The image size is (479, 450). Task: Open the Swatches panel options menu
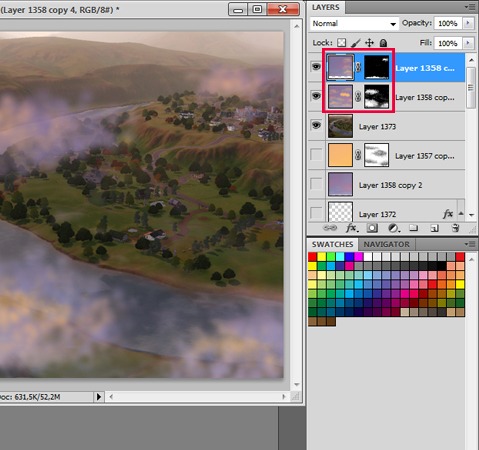(x=471, y=244)
